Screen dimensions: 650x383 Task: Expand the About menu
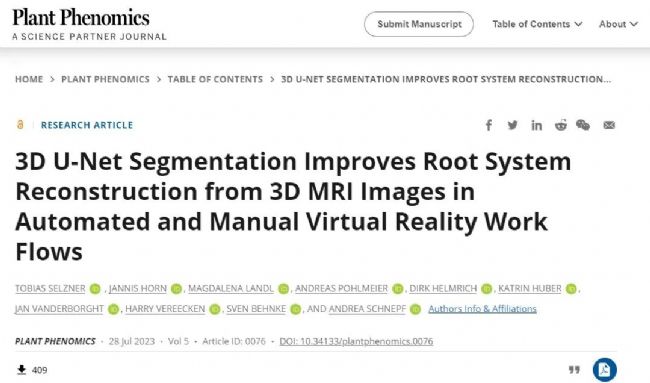618,24
